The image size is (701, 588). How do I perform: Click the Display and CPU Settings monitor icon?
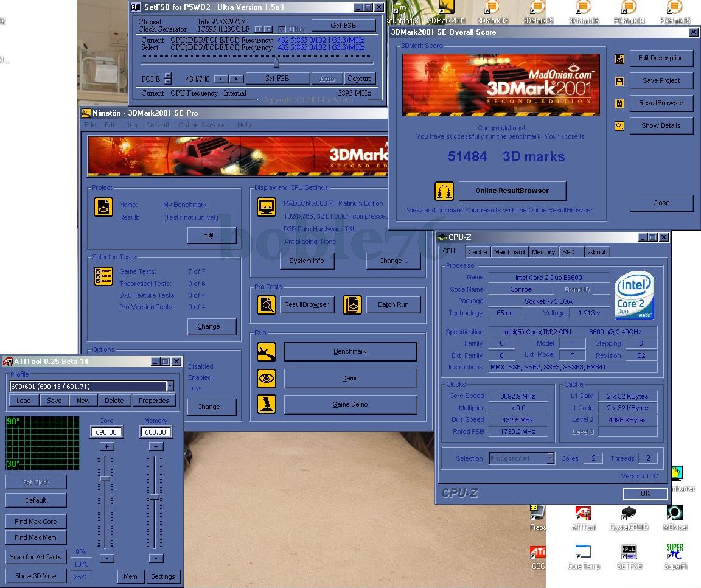267,207
